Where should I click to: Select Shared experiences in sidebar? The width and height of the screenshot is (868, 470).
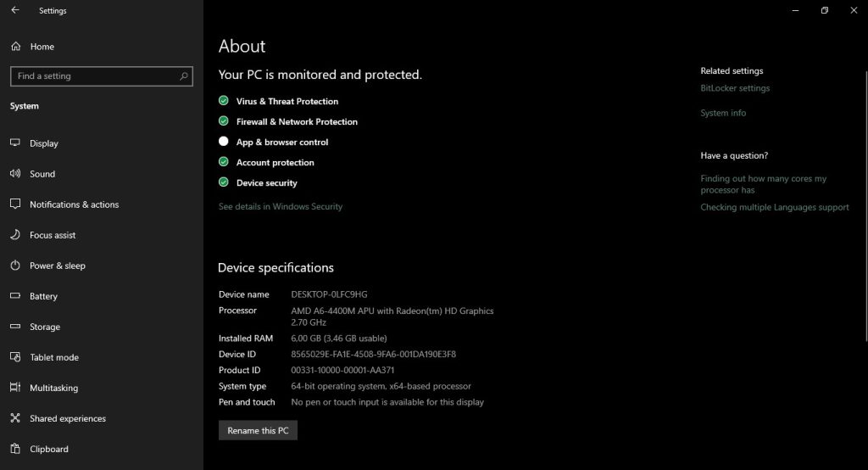click(67, 418)
